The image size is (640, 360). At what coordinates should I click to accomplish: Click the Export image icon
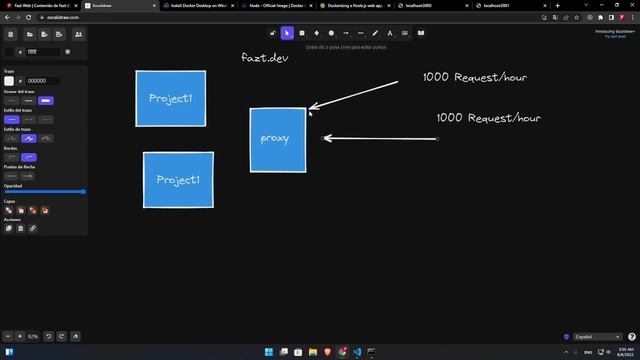pyautogui.click(x=59, y=35)
